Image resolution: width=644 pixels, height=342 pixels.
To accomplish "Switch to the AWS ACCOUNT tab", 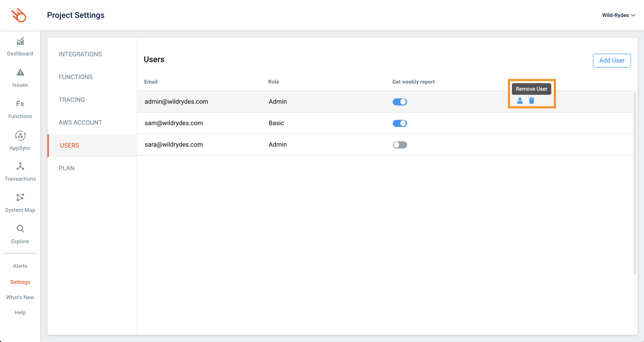I will point(80,122).
